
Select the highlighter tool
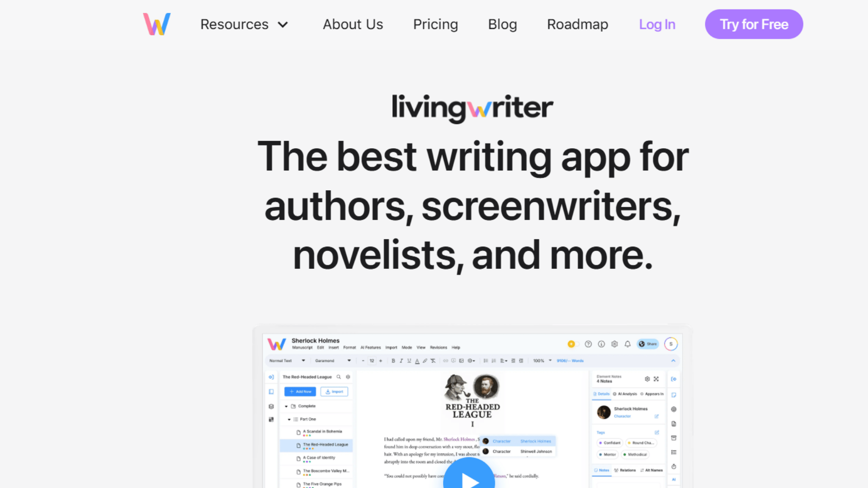pos(425,361)
